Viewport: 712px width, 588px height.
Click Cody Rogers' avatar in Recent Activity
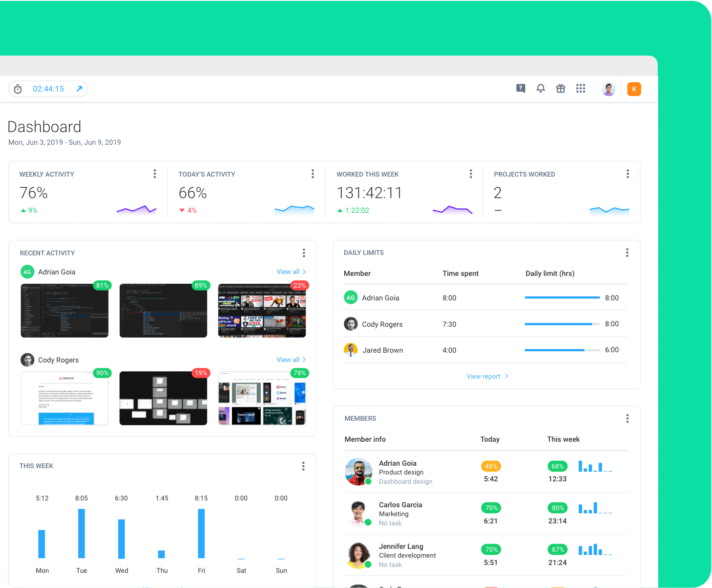[x=27, y=360]
